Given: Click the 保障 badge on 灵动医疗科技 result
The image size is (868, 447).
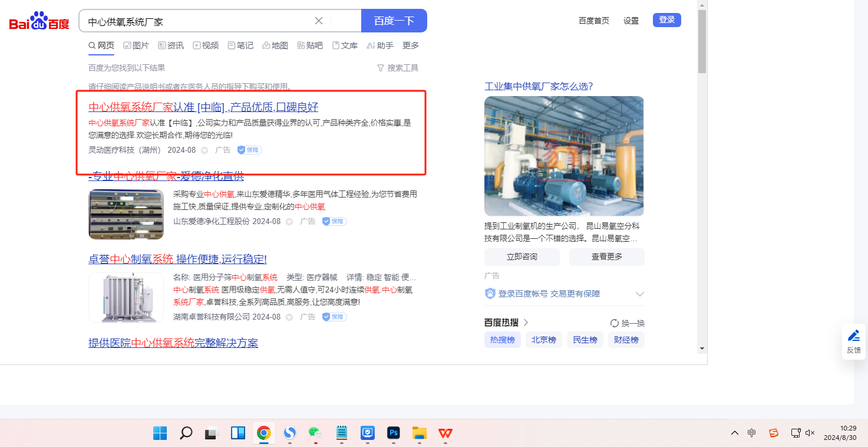Looking at the screenshot, I should (249, 150).
